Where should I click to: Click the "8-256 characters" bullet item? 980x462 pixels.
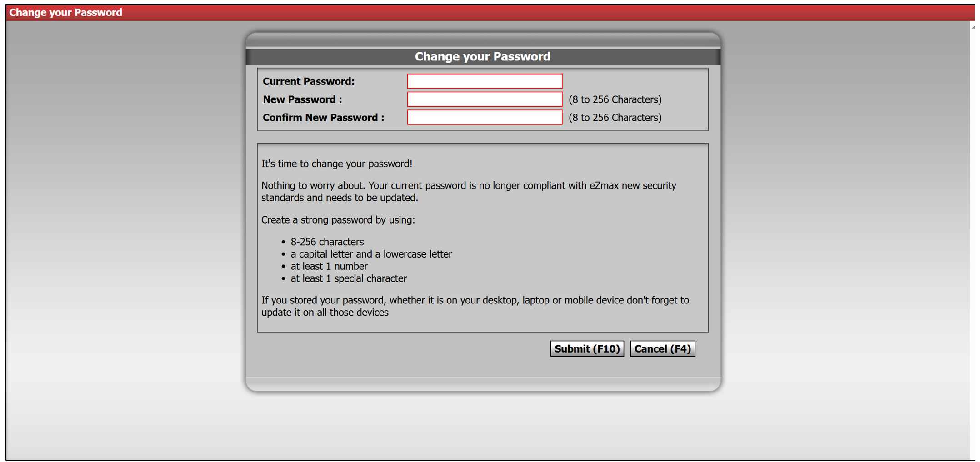tap(327, 242)
